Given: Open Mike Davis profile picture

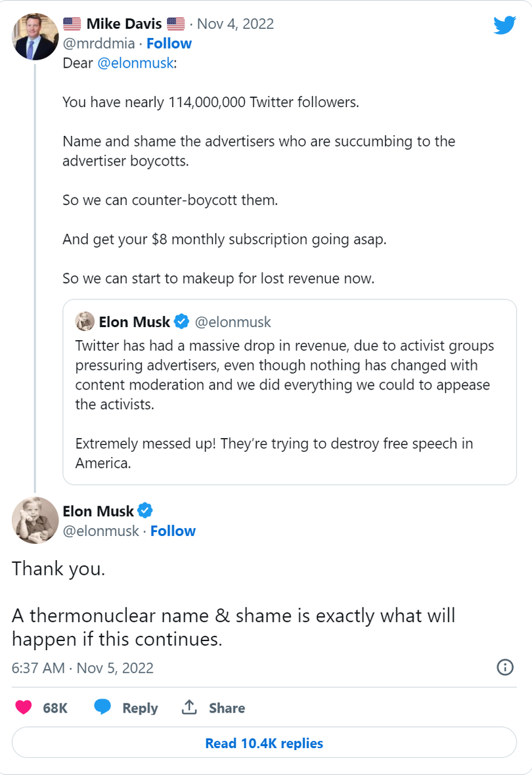Looking at the screenshot, I should [35, 37].
